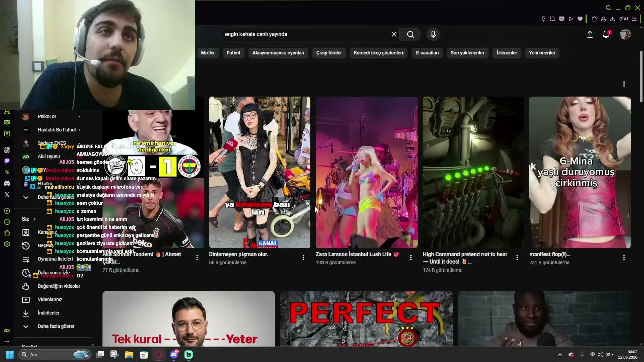Select the El sanatları chip
644x362 pixels.
(x=427, y=53)
